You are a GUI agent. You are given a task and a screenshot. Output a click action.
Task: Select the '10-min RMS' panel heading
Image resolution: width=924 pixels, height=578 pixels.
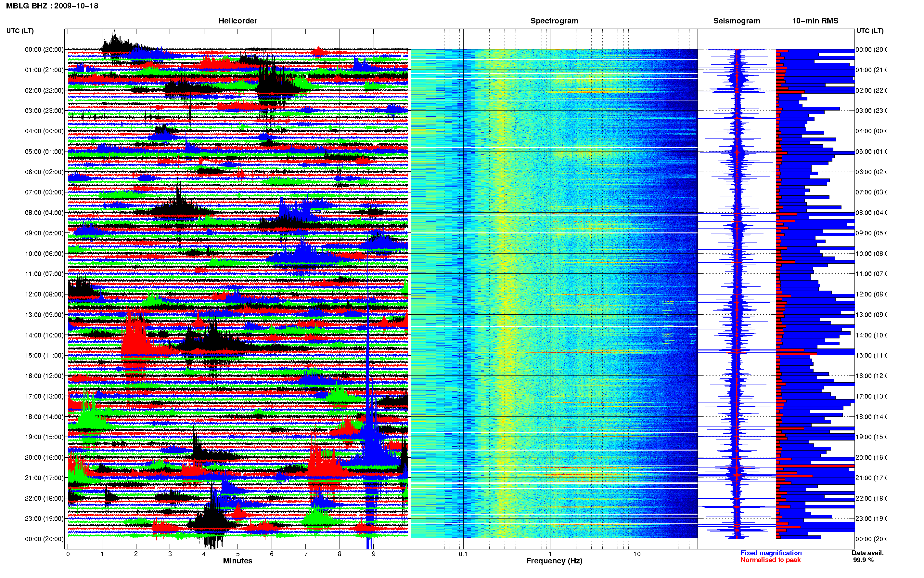[815, 21]
